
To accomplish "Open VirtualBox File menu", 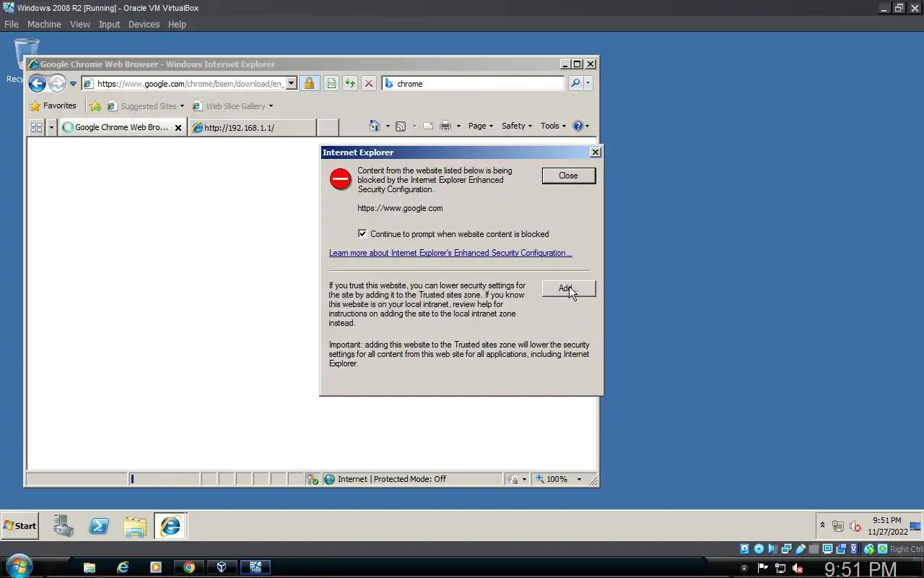I will point(12,24).
